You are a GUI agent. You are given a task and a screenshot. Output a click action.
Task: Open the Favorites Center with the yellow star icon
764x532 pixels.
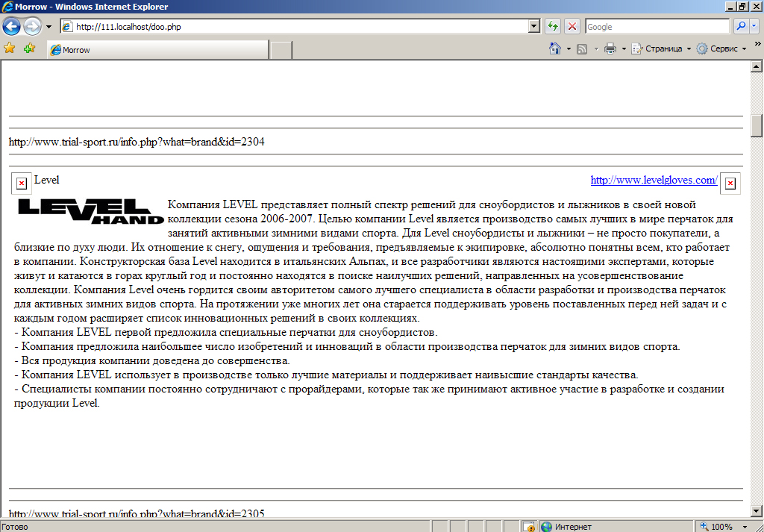point(10,48)
